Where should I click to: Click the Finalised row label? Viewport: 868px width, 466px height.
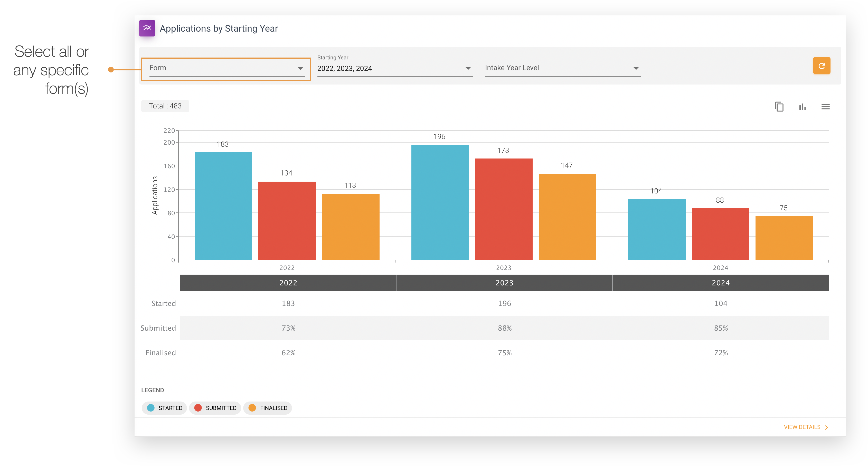click(x=161, y=352)
